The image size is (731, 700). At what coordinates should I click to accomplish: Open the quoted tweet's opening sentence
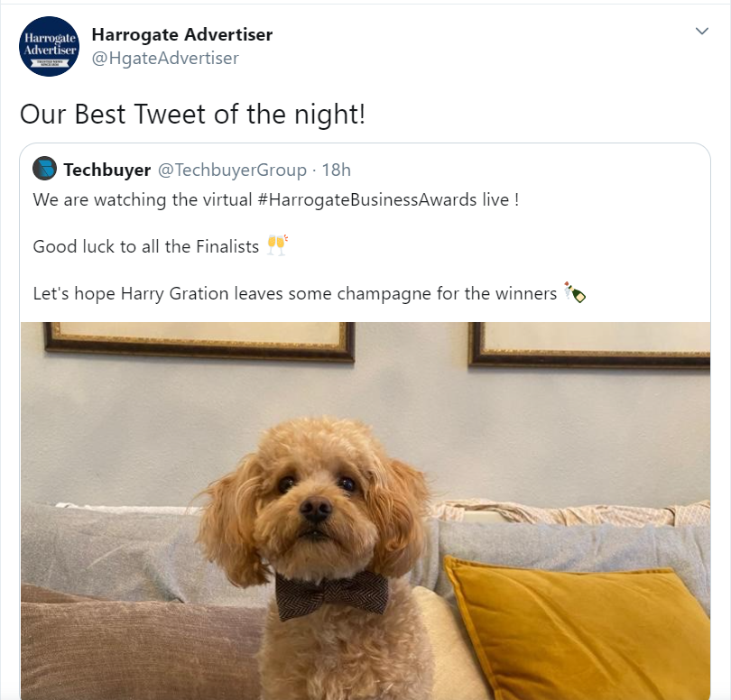(276, 200)
